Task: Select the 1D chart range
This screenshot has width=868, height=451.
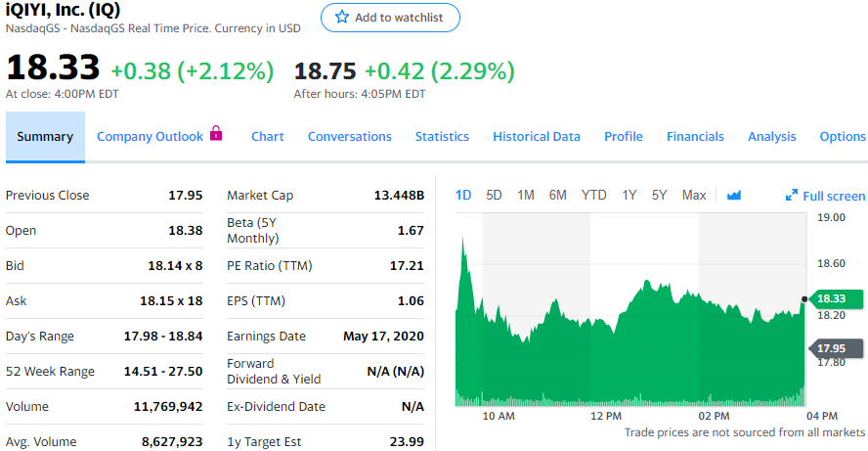Action: (464, 195)
